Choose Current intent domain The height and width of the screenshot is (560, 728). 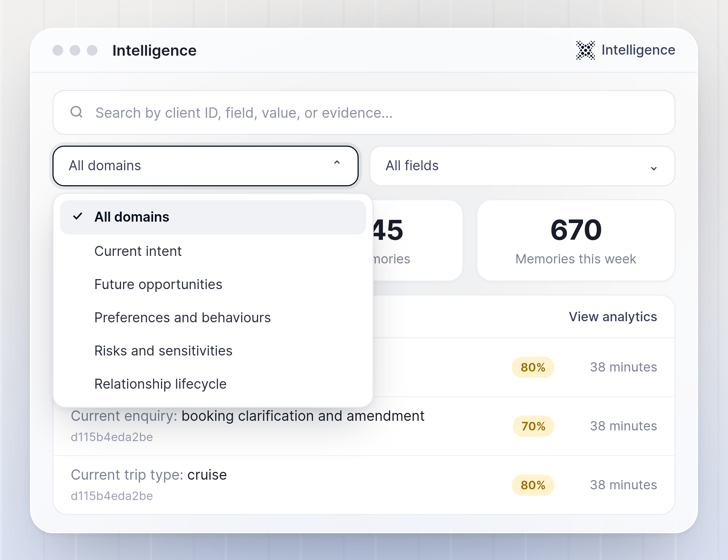click(x=213, y=251)
